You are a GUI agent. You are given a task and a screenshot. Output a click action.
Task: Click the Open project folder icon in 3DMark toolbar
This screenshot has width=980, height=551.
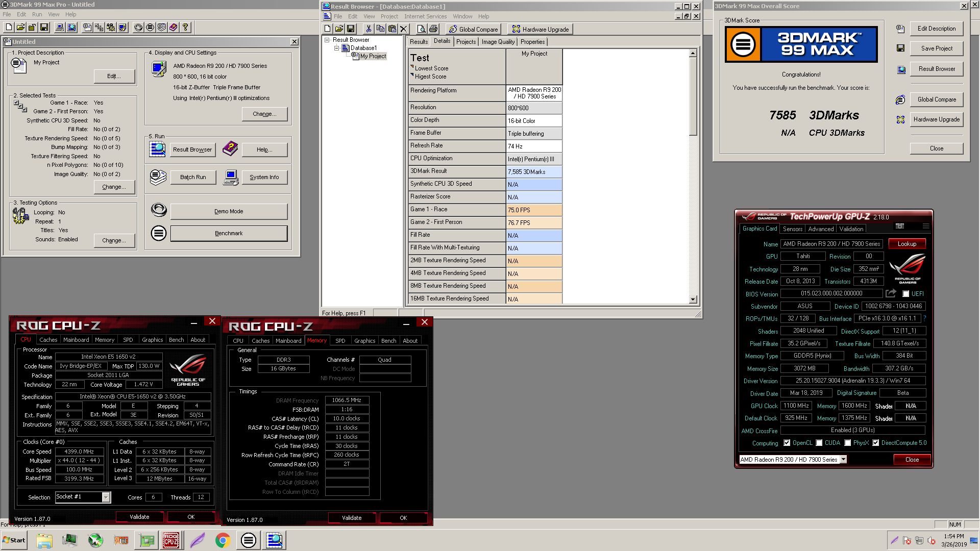tap(20, 28)
